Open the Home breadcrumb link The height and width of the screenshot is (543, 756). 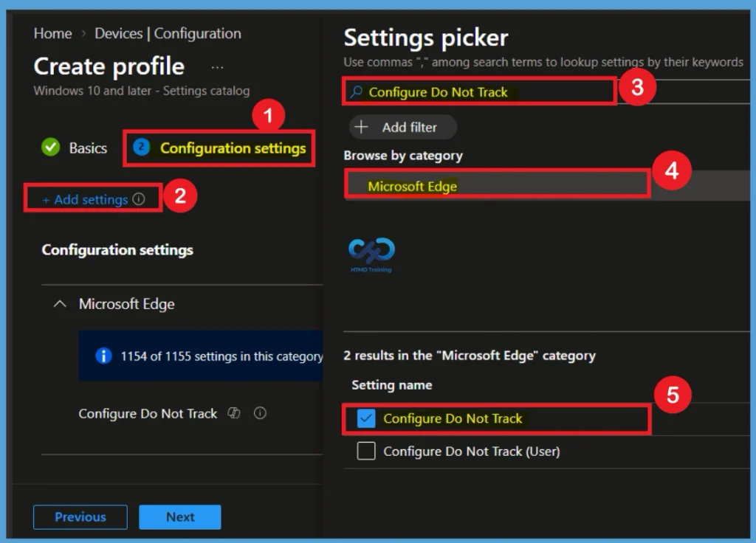52,33
